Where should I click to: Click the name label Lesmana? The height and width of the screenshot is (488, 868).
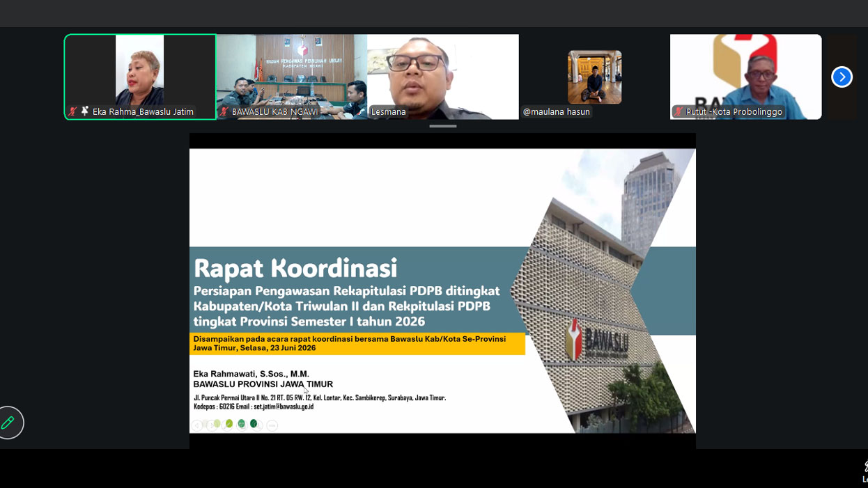coord(388,111)
